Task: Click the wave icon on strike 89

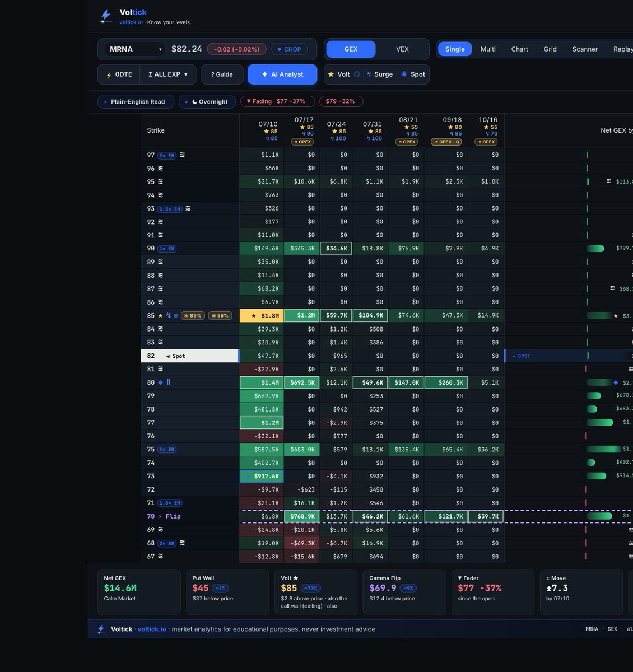Action: pyautogui.click(x=160, y=262)
